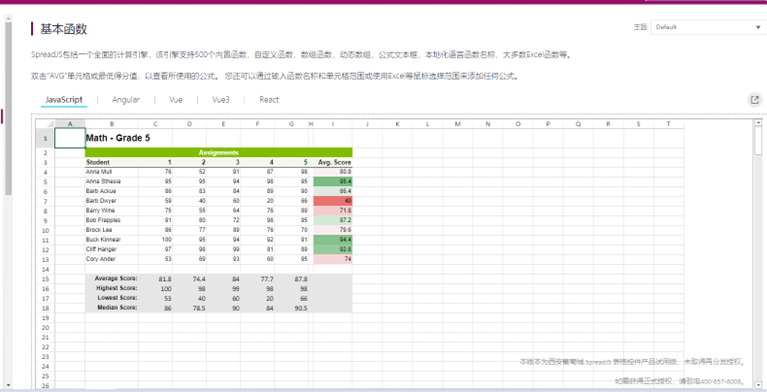The height and width of the screenshot is (392, 767).
Task: Select row header 15
Action: (45, 279)
